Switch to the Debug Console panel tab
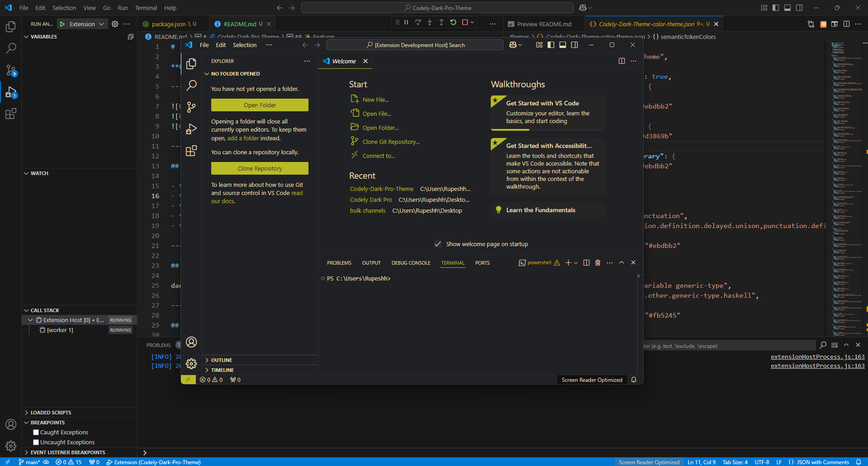This screenshot has height=466, width=868. pos(411,263)
